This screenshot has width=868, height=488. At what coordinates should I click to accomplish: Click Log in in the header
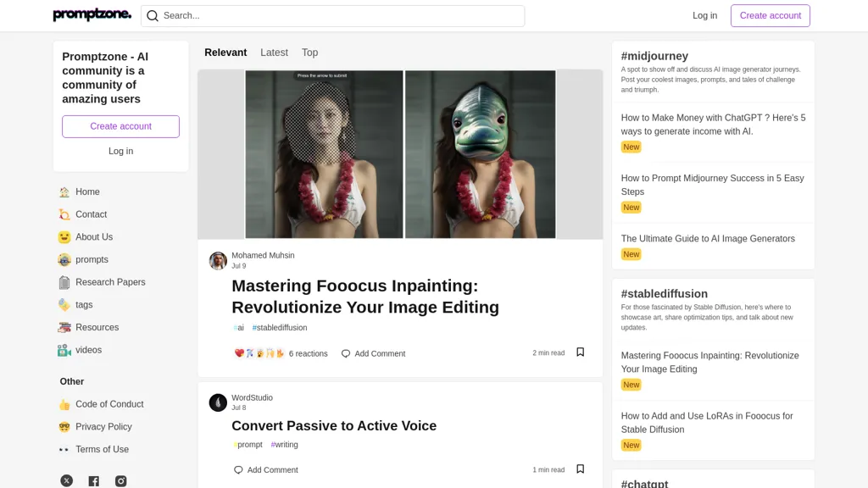(704, 15)
